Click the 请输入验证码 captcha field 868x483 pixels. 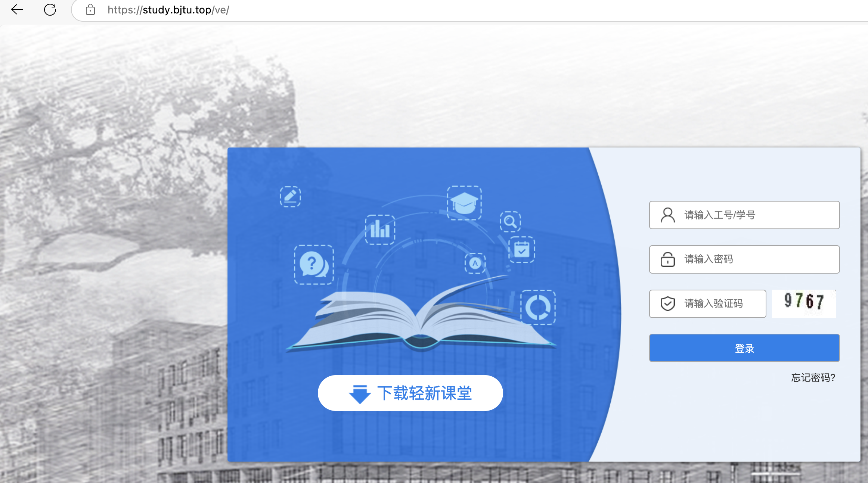(708, 304)
